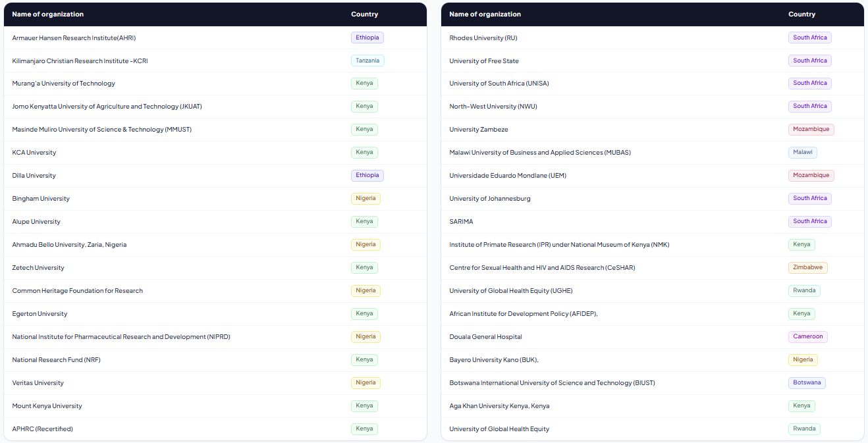Image resolution: width=868 pixels, height=443 pixels.
Task: Click Nigeria badge for Veritas University
Action: [366, 383]
